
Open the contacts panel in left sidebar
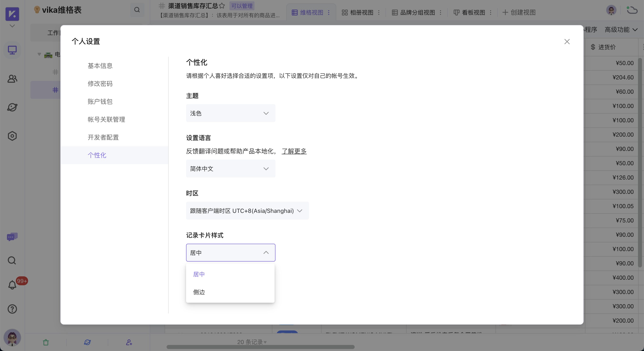click(x=12, y=79)
